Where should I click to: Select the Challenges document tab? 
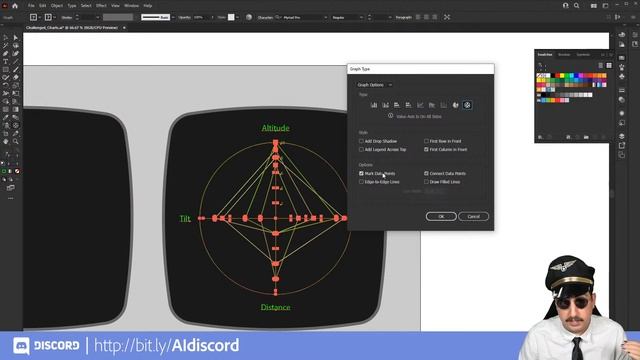[x=72, y=28]
